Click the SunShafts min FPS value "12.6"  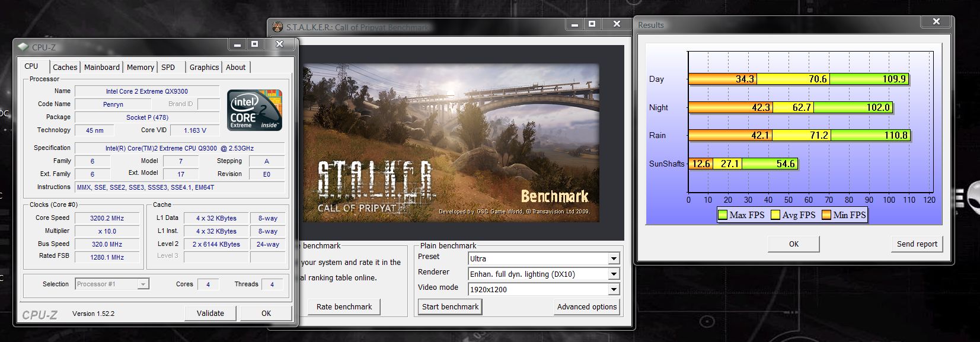point(701,164)
